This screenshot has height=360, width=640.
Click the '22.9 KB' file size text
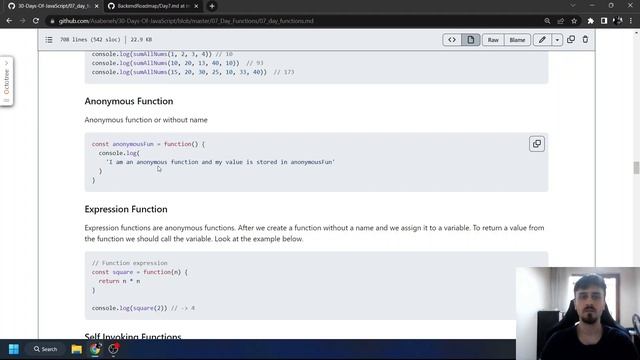(141, 40)
